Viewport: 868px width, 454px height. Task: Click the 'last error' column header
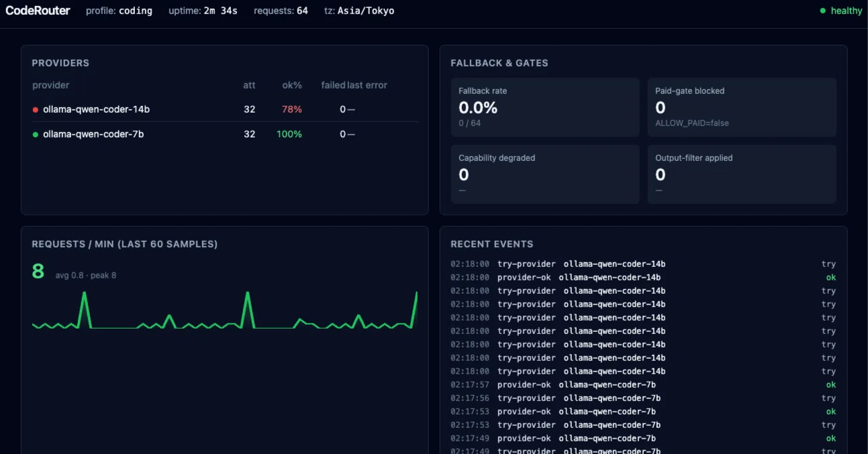367,85
